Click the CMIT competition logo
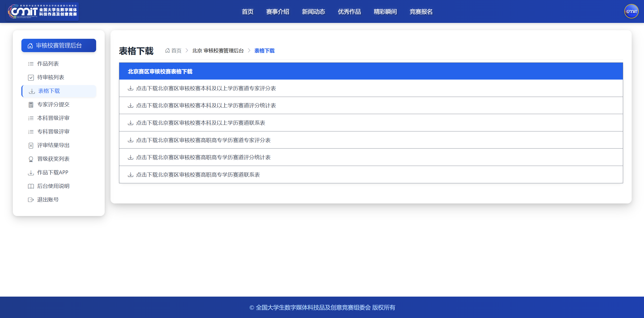Image resolution: width=644 pixels, height=318 pixels. tap(42, 12)
